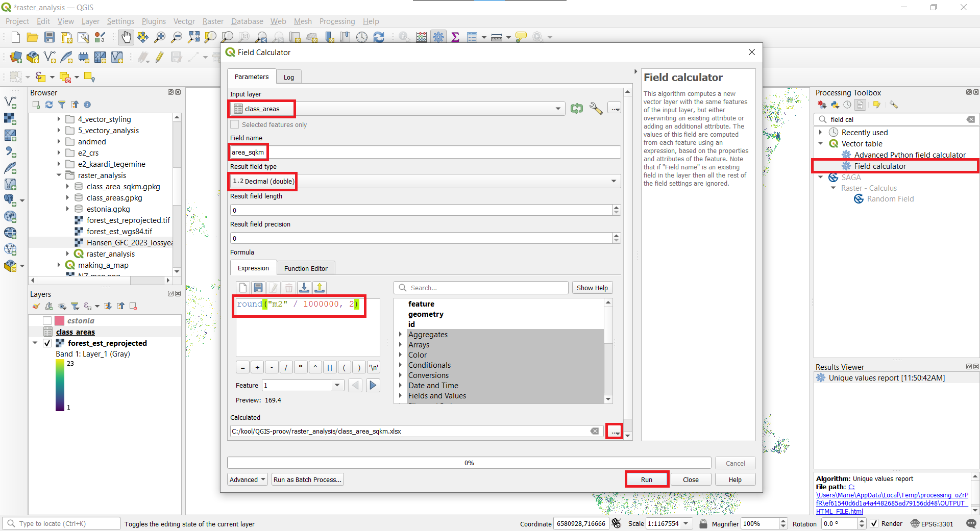
Task: Click the 0% progress bar in dialog
Action: tap(469, 463)
